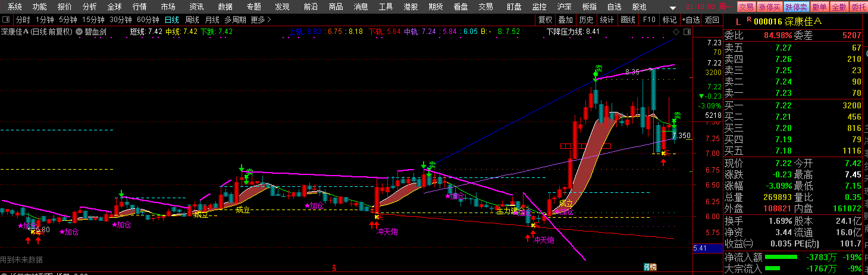Click the 卖五 price 7.27 row
The width and height of the screenshot is (868, 275).
[794, 48]
